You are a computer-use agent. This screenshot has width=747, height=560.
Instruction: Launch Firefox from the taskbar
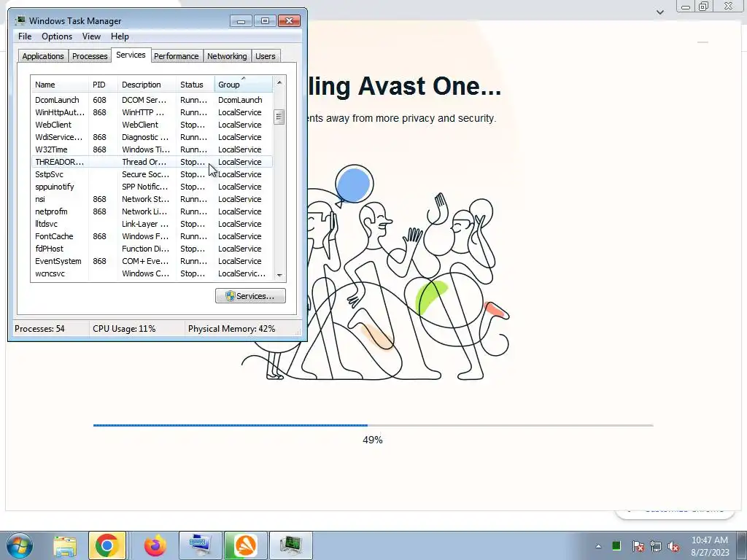click(x=155, y=545)
